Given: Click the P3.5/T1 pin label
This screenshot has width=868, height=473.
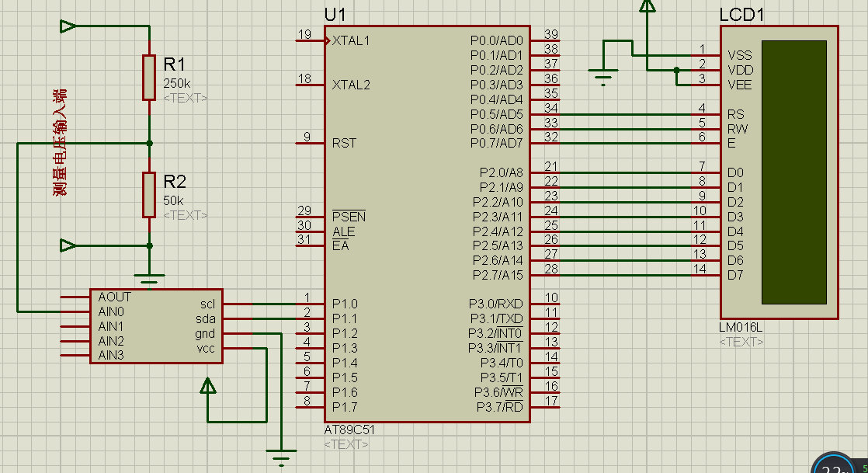Looking at the screenshot, I should (x=502, y=377).
